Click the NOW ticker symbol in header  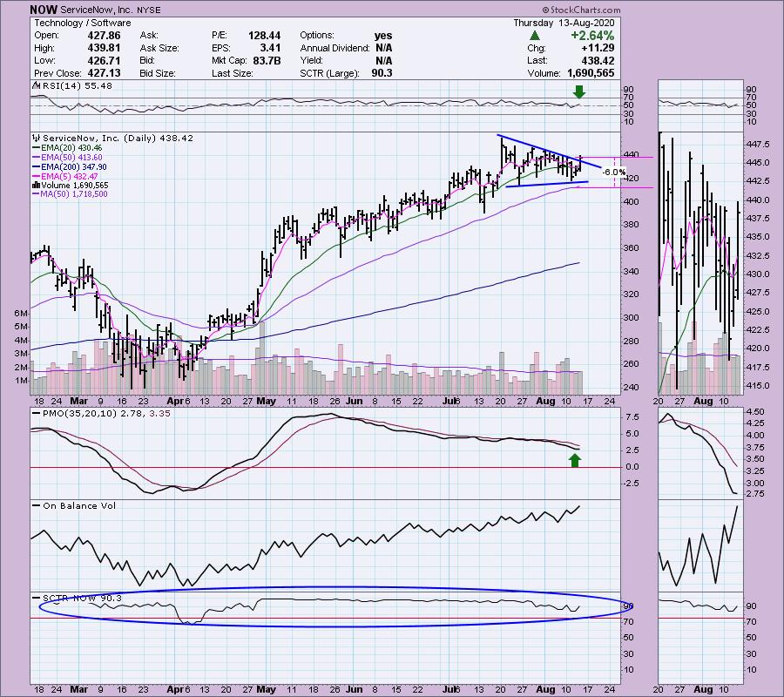[x=43, y=10]
